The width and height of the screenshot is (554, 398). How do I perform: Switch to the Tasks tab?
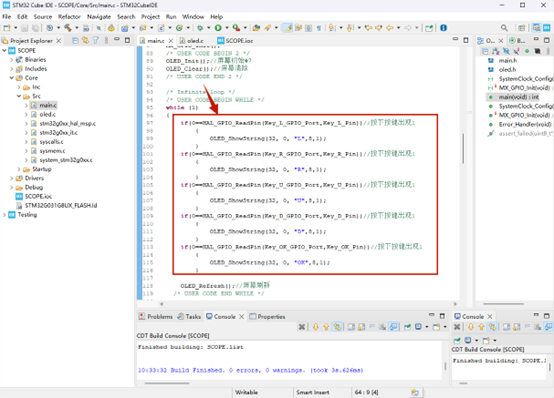coord(189,316)
